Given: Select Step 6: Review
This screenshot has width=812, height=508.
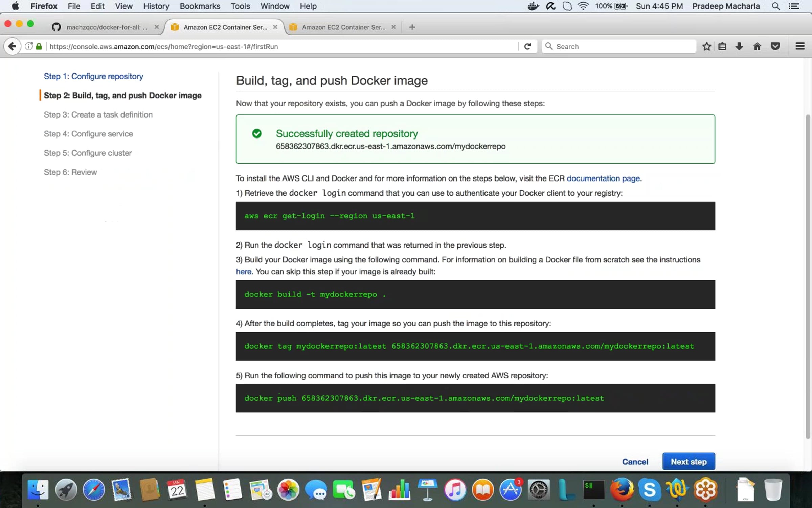Looking at the screenshot, I should point(70,172).
